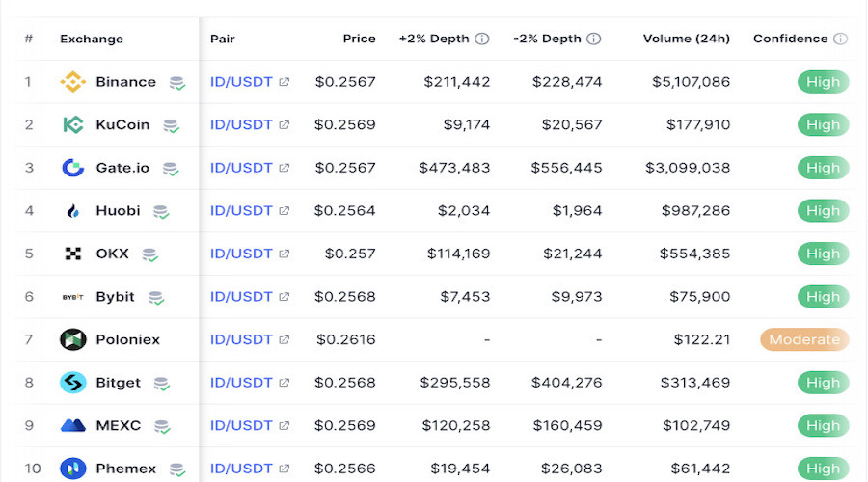This screenshot has width=868, height=482.
Task: Click the info icon beside +2% Depth
Action: [482, 39]
